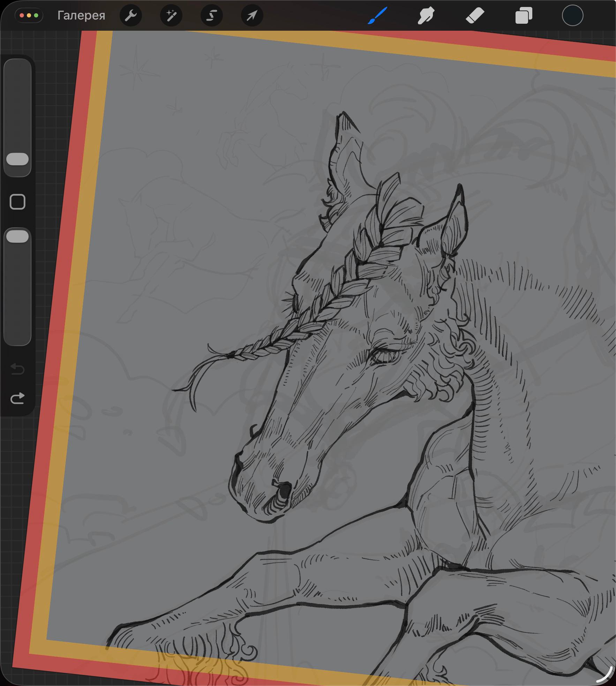Viewport: 616px width, 686px height.
Task: Activate the Selection tool
Action: [x=212, y=16]
